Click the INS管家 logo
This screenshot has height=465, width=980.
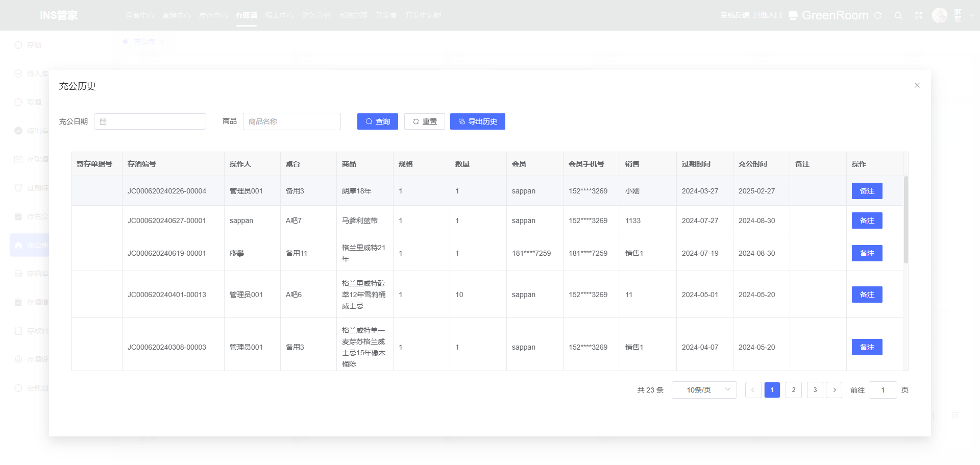coord(59,15)
